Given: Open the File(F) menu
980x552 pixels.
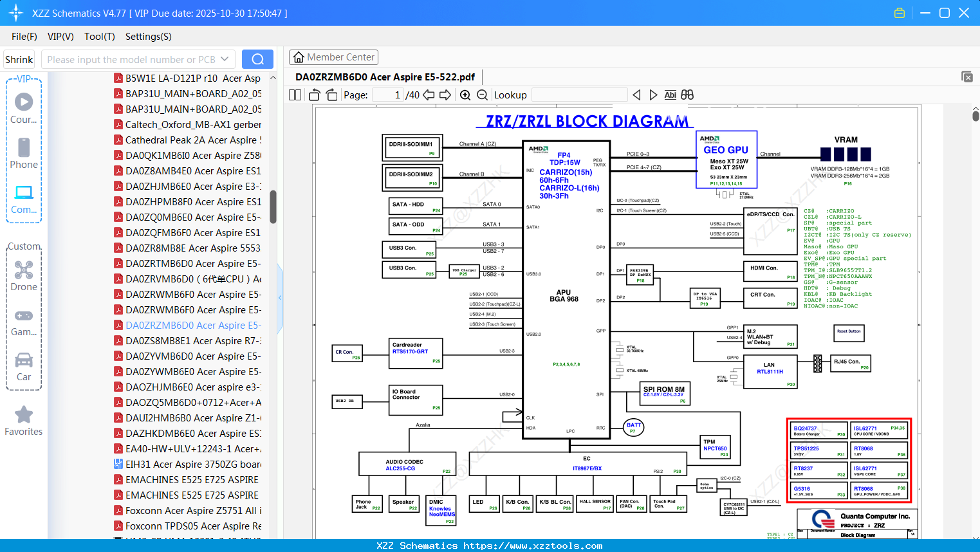Looking at the screenshot, I should [x=24, y=37].
